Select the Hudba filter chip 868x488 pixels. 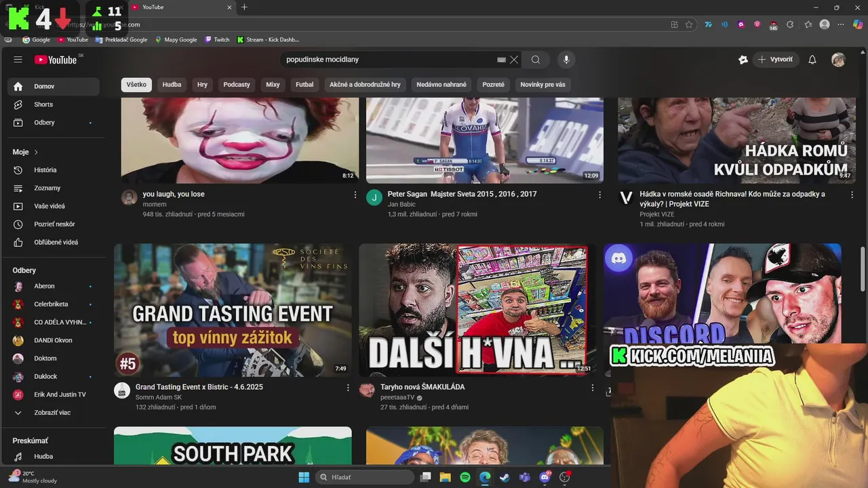pyautogui.click(x=172, y=85)
